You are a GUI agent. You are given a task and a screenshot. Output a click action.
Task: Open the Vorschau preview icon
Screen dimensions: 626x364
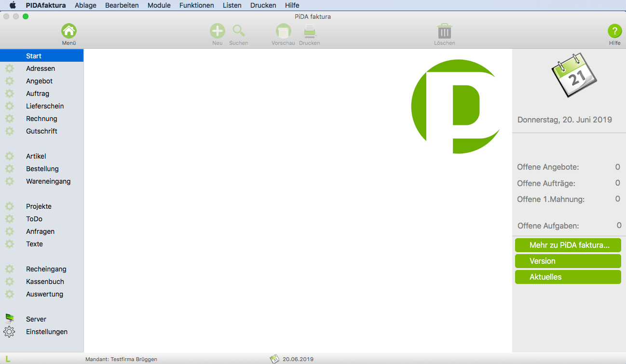[x=283, y=31]
